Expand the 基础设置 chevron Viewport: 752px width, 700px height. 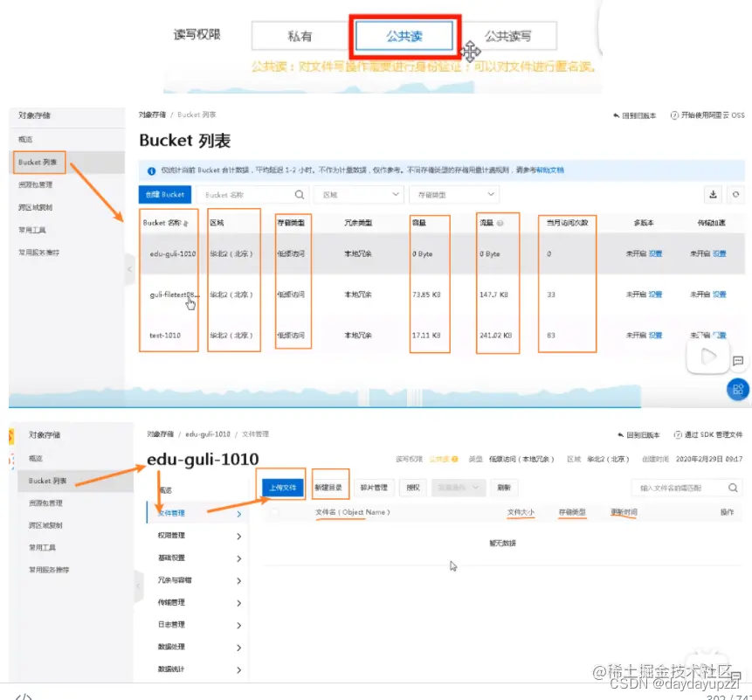[238, 558]
